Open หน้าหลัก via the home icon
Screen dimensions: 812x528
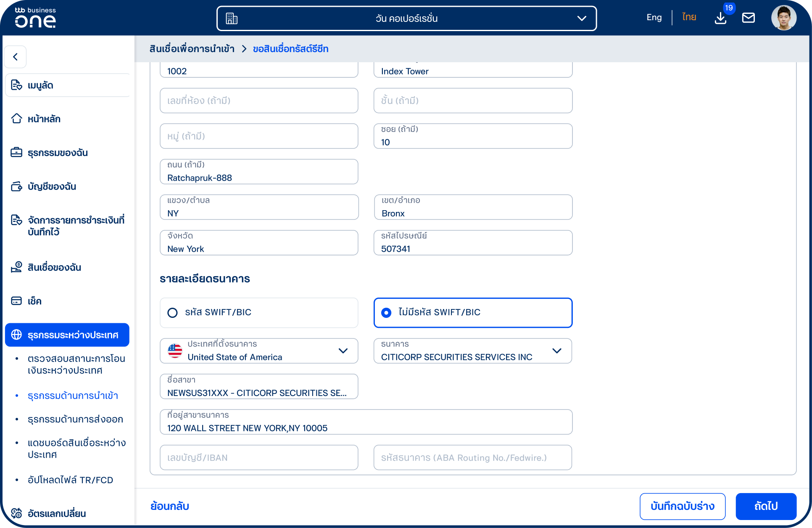[x=16, y=119]
